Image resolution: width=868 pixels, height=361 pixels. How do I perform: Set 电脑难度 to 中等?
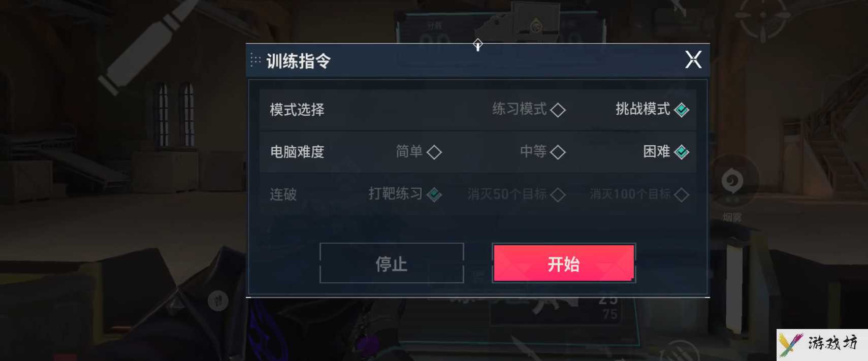(x=542, y=152)
